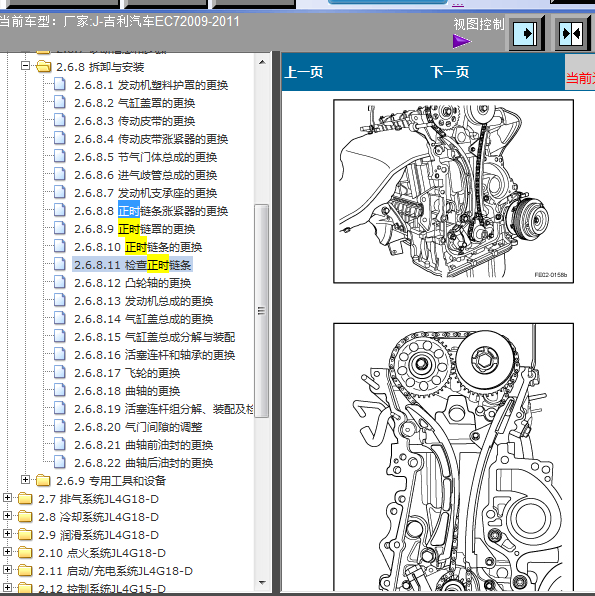Go to next page 下一页
Viewport: 595px width, 596px height.
click(x=450, y=72)
